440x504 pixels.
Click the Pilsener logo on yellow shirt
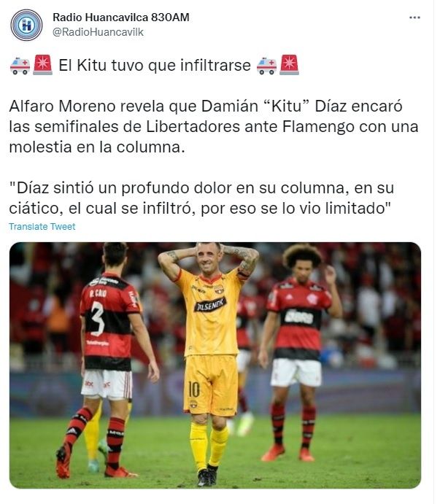pyautogui.click(x=210, y=305)
